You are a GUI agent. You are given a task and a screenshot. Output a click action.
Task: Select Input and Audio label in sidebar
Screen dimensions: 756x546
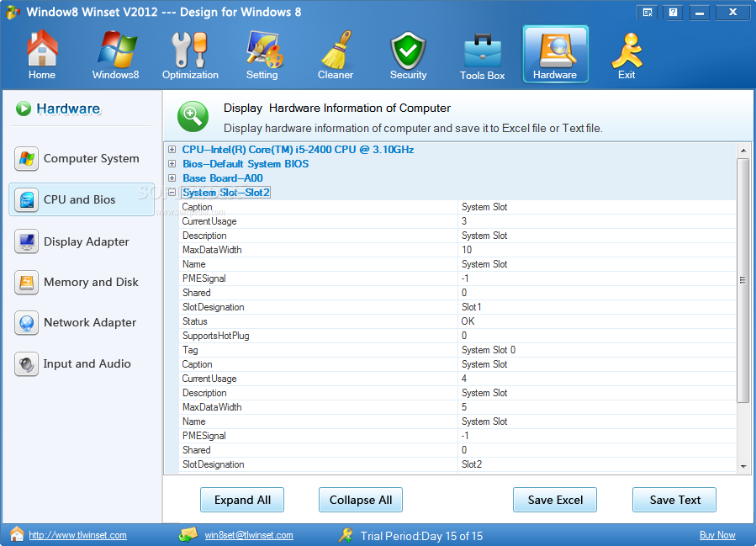(87, 363)
